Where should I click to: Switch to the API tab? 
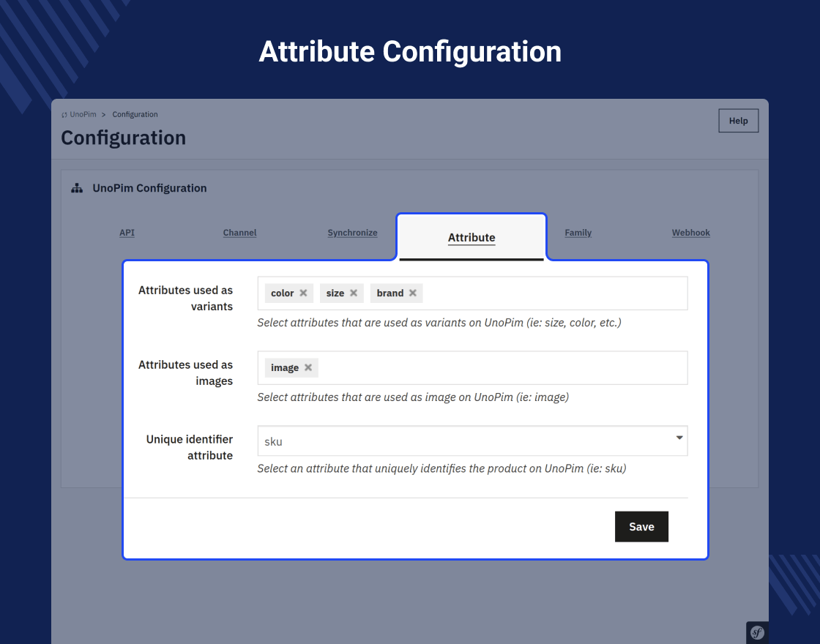[127, 233]
